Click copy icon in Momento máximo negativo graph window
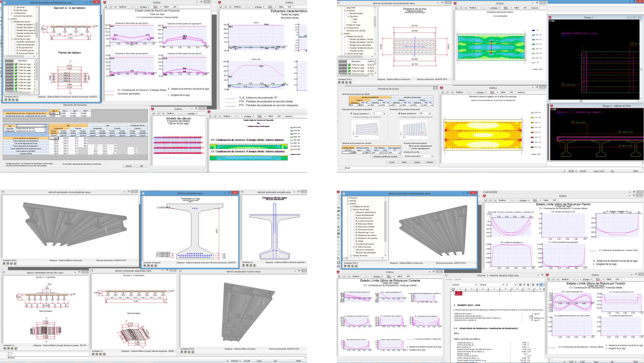This screenshot has width=644, height=363. [x=452, y=92]
